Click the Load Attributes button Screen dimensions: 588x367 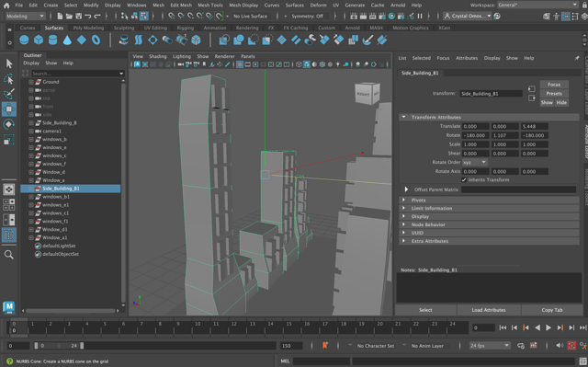pyautogui.click(x=489, y=310)
